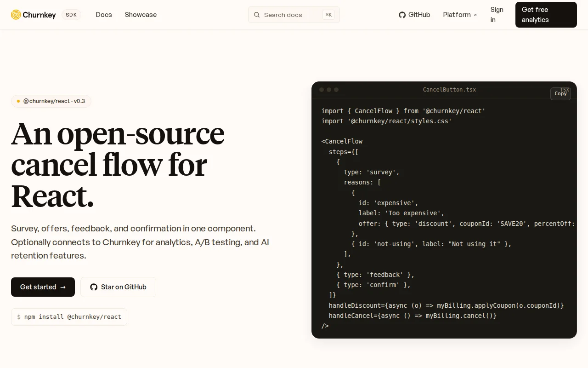This screenshot has height=368, width=588.
Task: Click the 'not-using' reason code line
Action: (431, 244)
